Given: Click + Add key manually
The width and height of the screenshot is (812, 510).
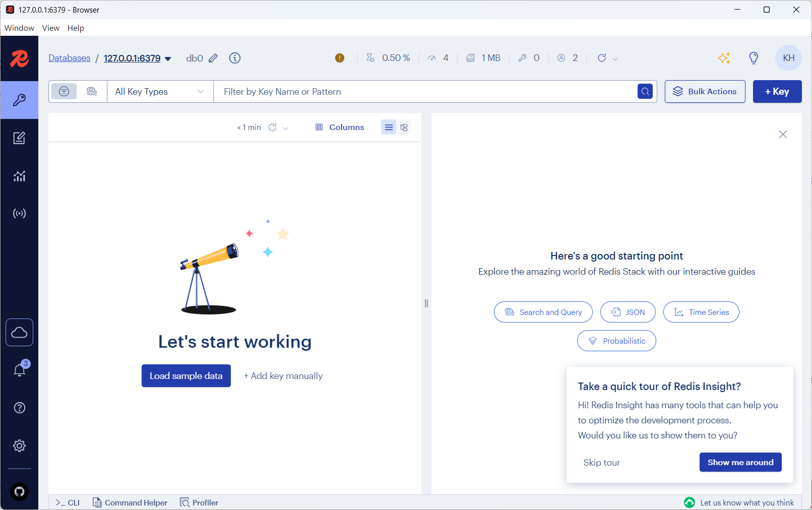Looking at the screenshot, I should [283, 375].
